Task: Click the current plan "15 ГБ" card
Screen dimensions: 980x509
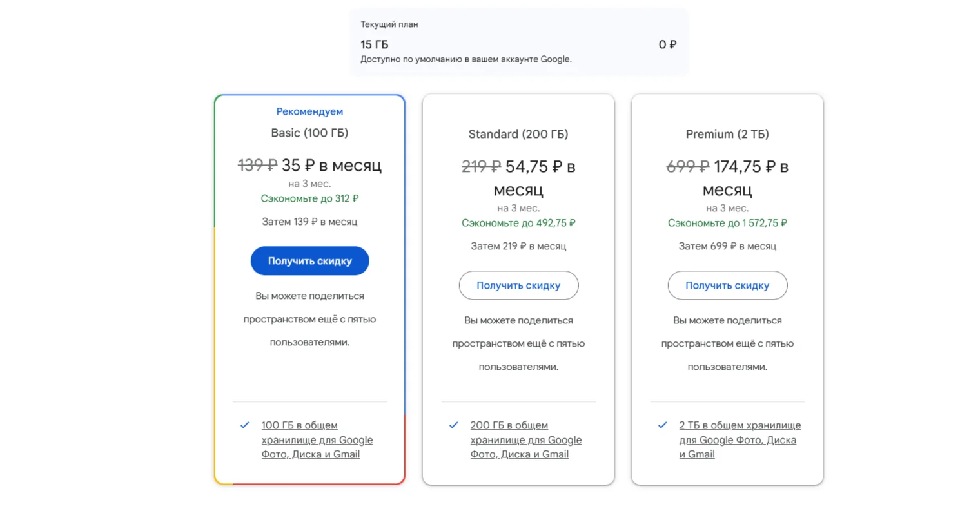Action: click(518, 43)
